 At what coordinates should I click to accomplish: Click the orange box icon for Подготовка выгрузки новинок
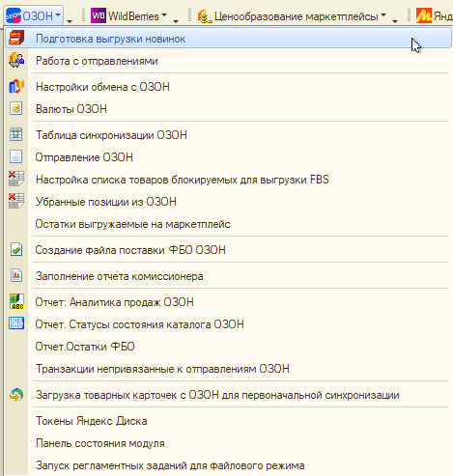pyautogui.click(x=16, y=38)
